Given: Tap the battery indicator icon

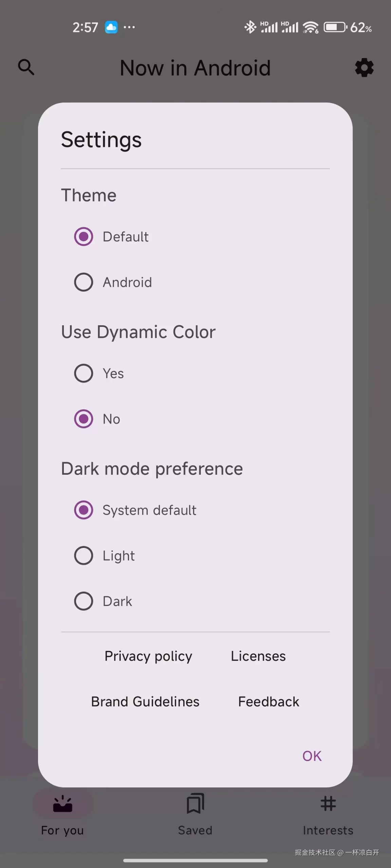Looking at the screenshot, I should click(335, 27).
